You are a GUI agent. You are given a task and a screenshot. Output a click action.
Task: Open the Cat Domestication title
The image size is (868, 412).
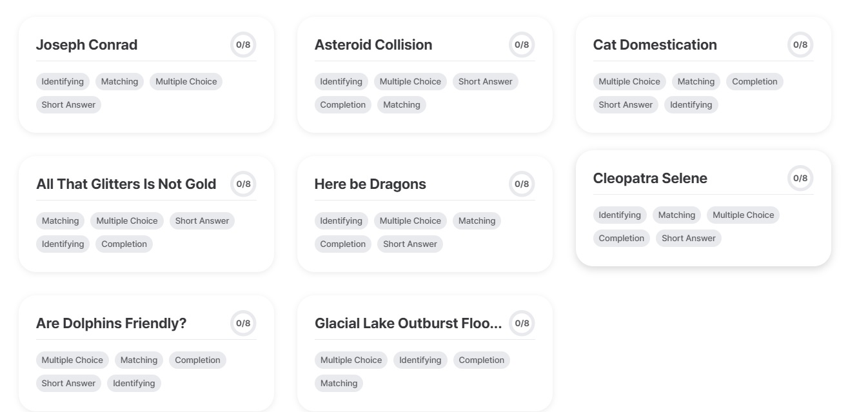point(655,44)
